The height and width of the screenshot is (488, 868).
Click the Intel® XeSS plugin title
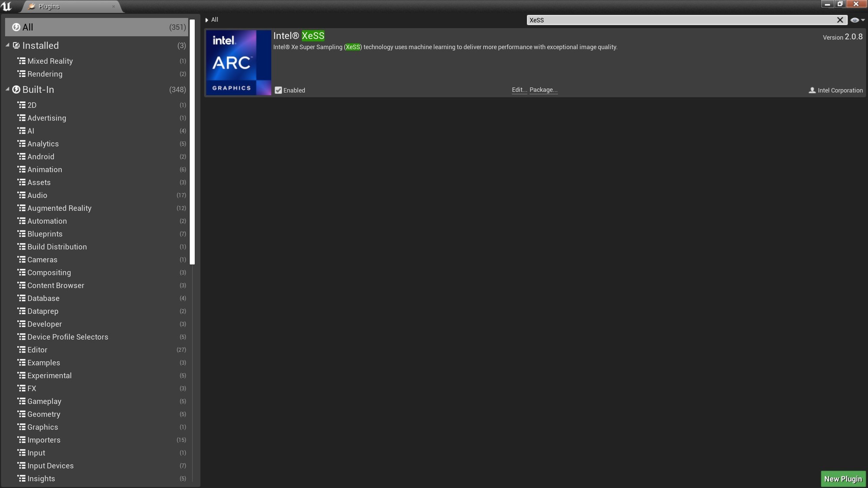[299, 36]
